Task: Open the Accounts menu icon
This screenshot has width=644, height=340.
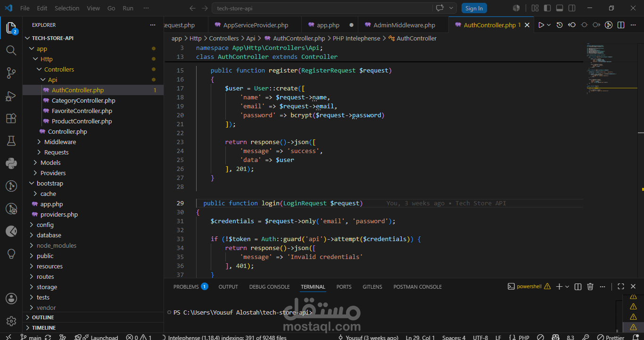Action: pyautogui.click(x=11, y=299)
